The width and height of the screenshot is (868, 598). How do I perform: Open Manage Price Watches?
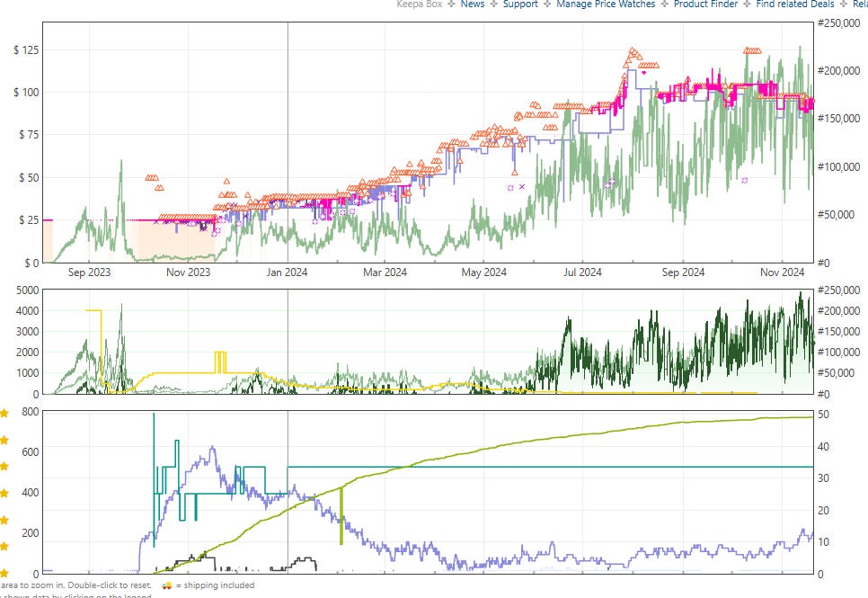pyautogui.click(x=606, y=4)
